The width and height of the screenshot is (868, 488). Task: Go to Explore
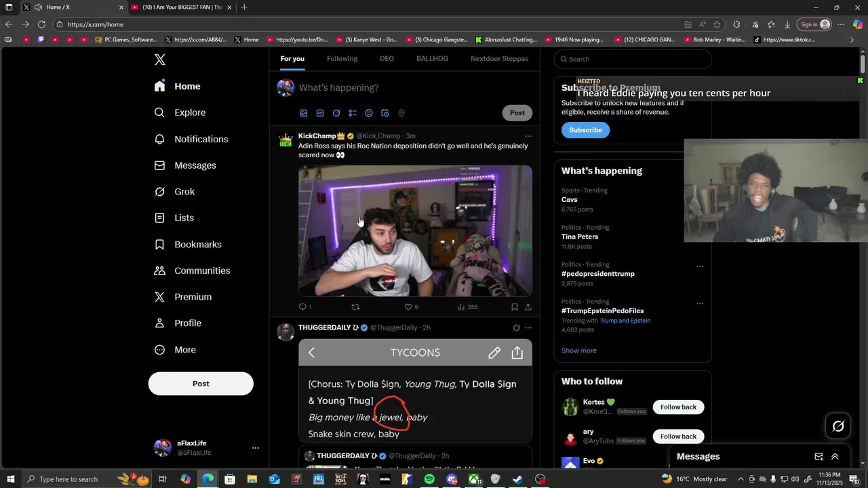click(x=180, y=113)
